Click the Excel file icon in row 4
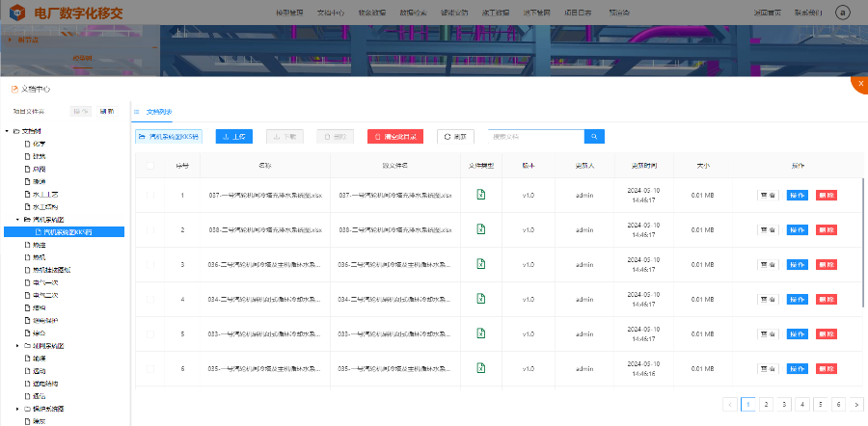 coord(480,299)
